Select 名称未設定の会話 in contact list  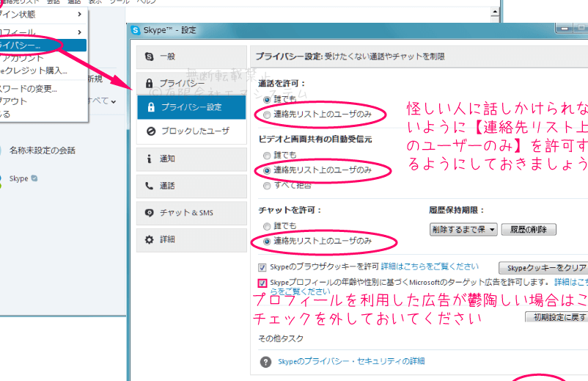tap(43, 150)
